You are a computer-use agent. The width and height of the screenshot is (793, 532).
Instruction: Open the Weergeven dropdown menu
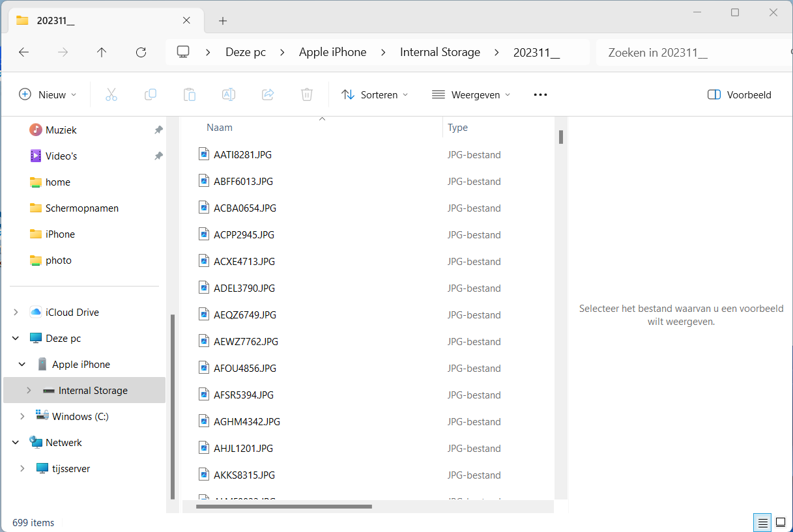471,94
